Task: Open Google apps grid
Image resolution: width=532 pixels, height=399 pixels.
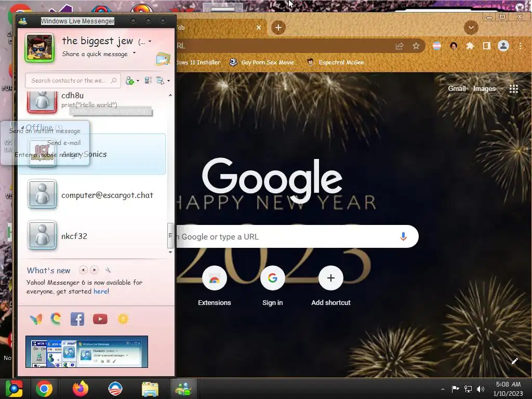Action: click(x=514, y=89)
